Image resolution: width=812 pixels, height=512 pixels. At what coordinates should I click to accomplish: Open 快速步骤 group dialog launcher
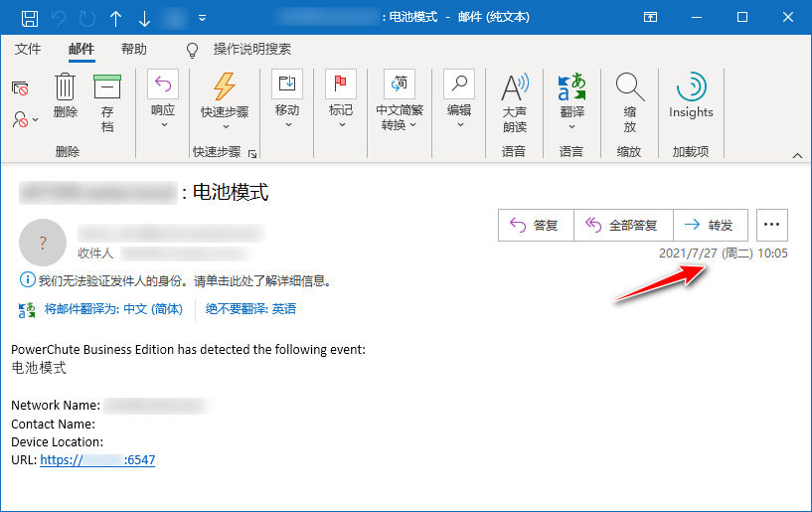[252, 153]
